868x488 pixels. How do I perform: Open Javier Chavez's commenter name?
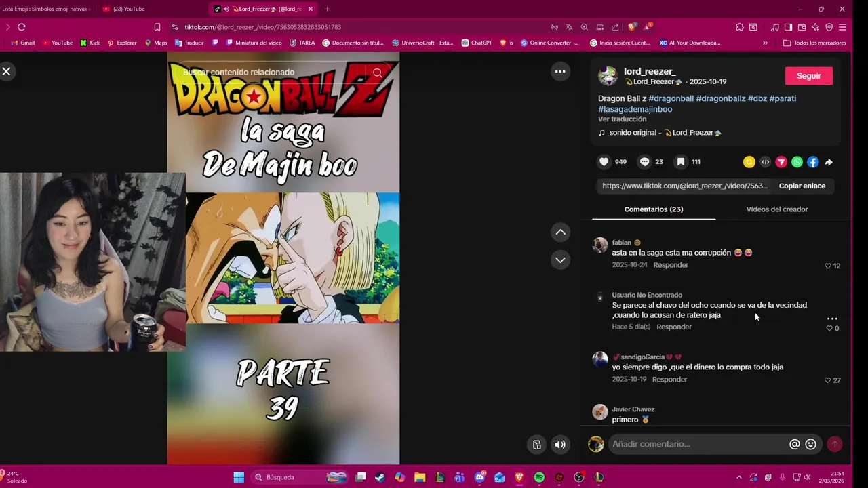633,409
